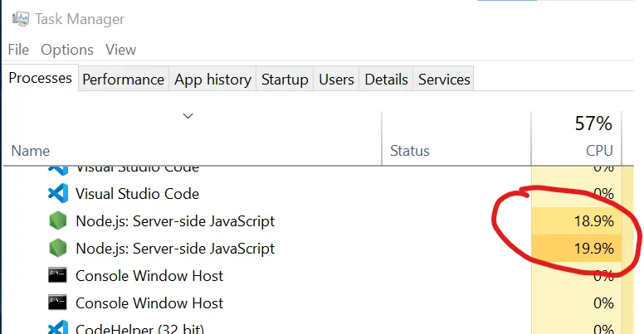Select the Console Window Host name just below Node.js rows
The image size is (644, 334).
[149, 276]
